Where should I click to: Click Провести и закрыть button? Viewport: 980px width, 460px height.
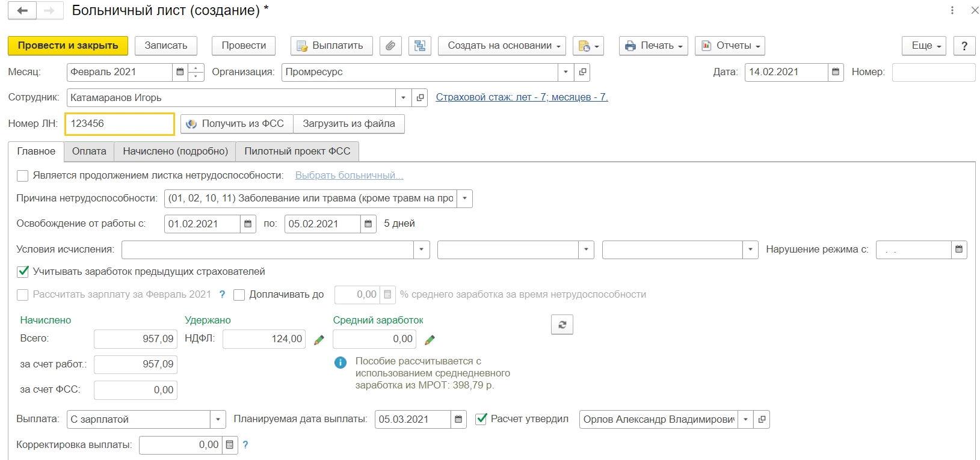point(68,46)
